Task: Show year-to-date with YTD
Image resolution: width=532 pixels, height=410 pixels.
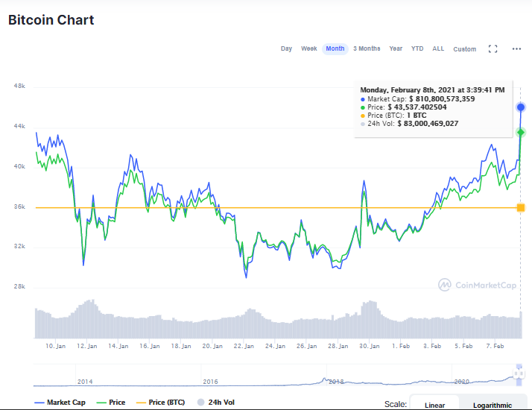Action: pos(417,49)
